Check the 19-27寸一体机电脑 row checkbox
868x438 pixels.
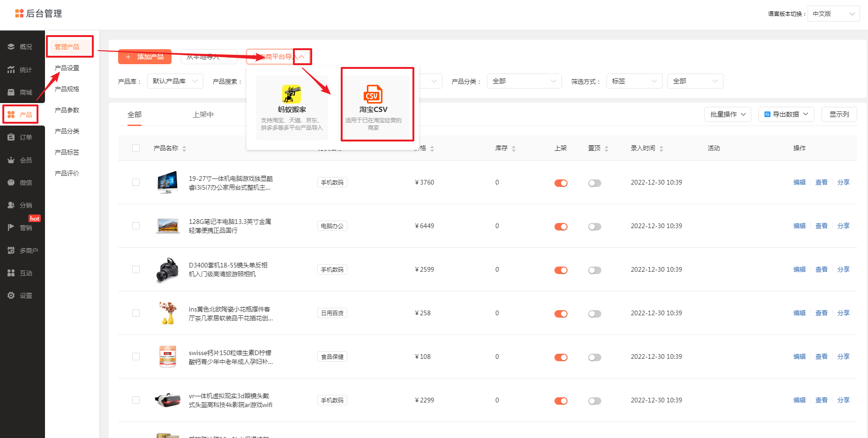point(136,182)
